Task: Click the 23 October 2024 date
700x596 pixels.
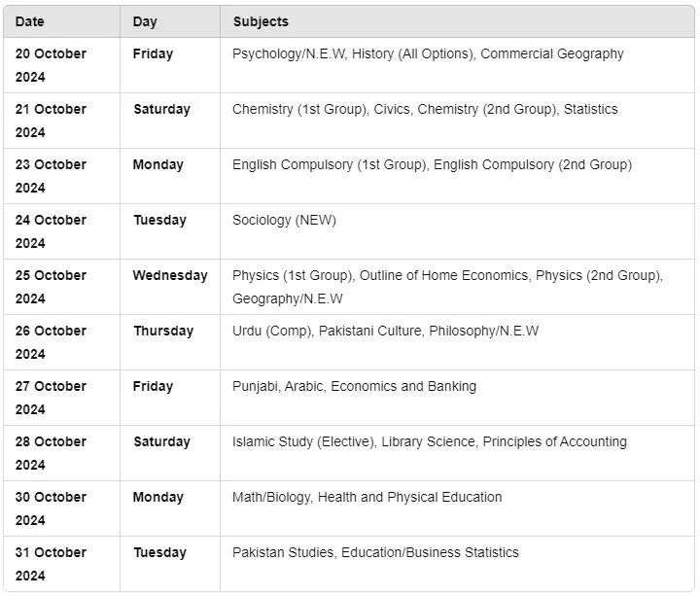Action: coord(51,176)
